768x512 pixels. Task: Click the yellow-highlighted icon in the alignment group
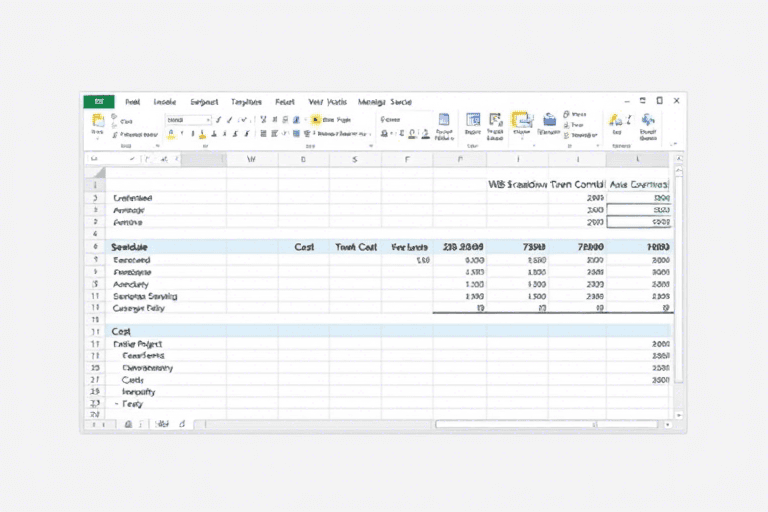click(315, 119)
